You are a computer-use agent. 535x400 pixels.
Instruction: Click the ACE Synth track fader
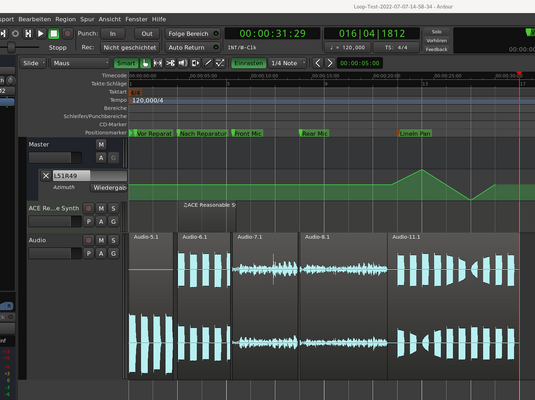click(x=55, y=222)
